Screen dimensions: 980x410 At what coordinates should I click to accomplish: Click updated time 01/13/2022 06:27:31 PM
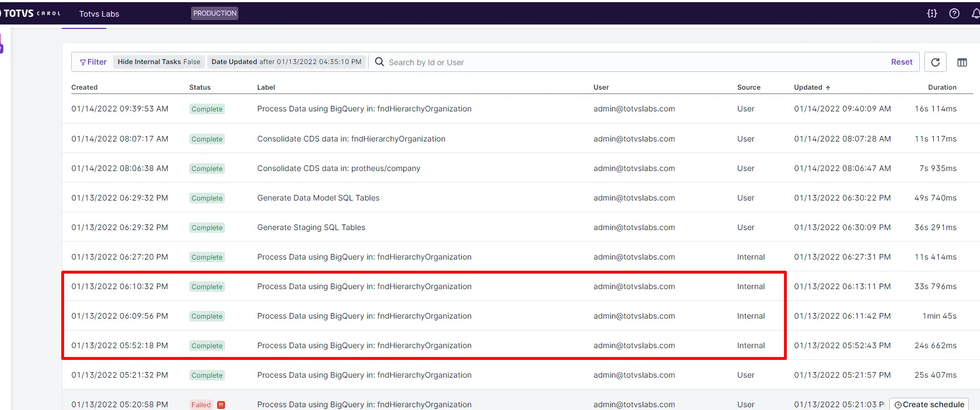coord(842,257)
